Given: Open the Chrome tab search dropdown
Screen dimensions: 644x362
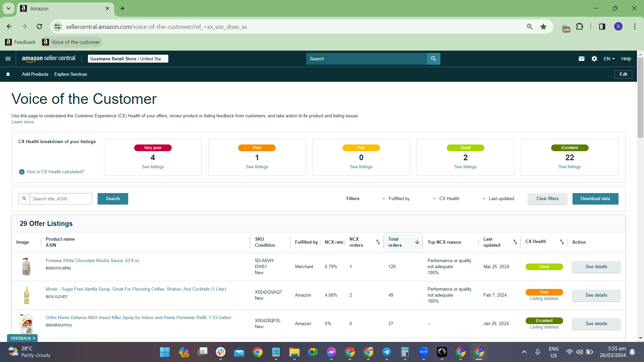Looking at the screenshot, I should 8,8.
